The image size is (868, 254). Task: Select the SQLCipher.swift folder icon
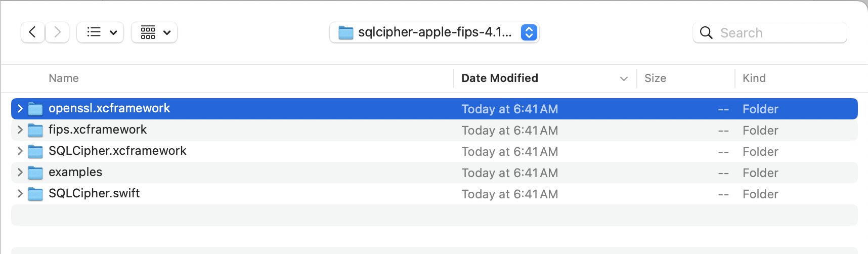[x=35, y=194]
